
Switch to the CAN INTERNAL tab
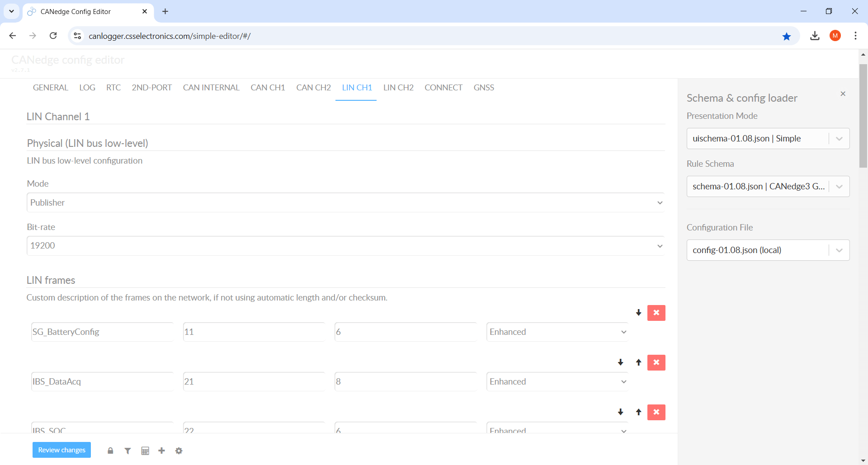tap(211, 88)
